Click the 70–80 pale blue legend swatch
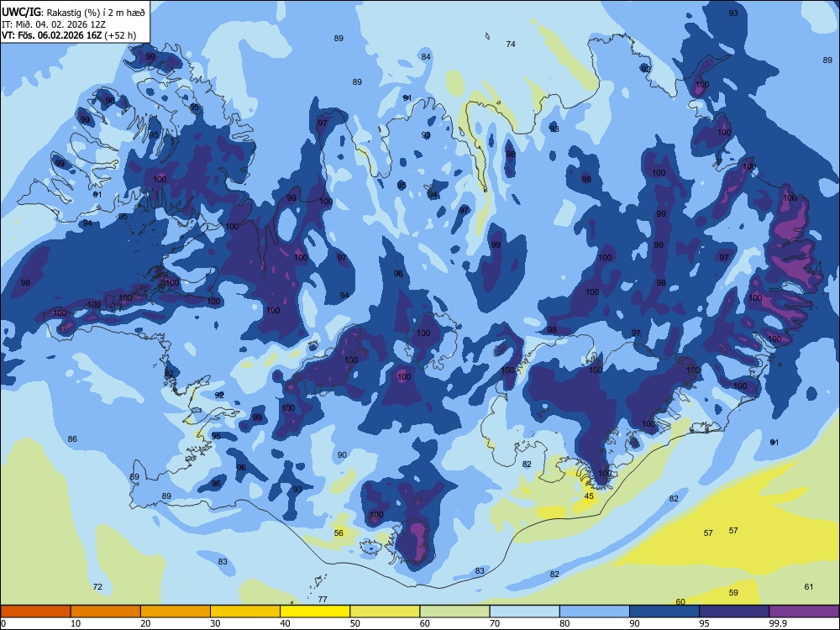Image resolution: width=840 pixels, height=630 pixels. [x=524, y=612]
